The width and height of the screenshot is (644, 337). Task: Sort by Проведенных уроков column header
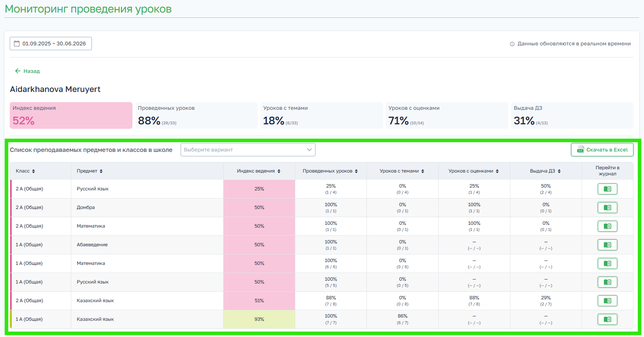pyautogui.click(x=330, y=171)
